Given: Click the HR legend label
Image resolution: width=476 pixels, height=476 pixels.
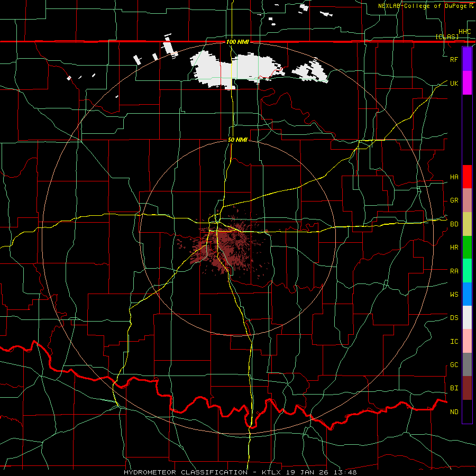Looking at the screenshot, I should [x=454, y=248].
